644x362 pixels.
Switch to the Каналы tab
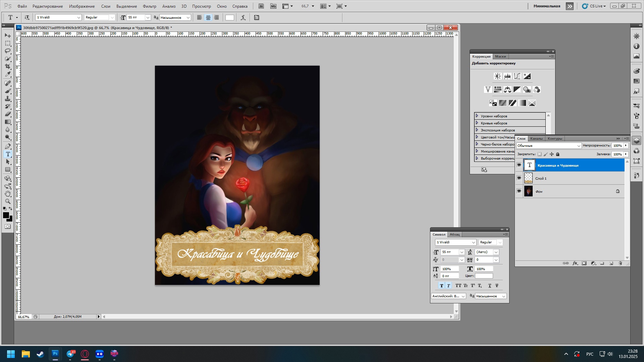536,139
